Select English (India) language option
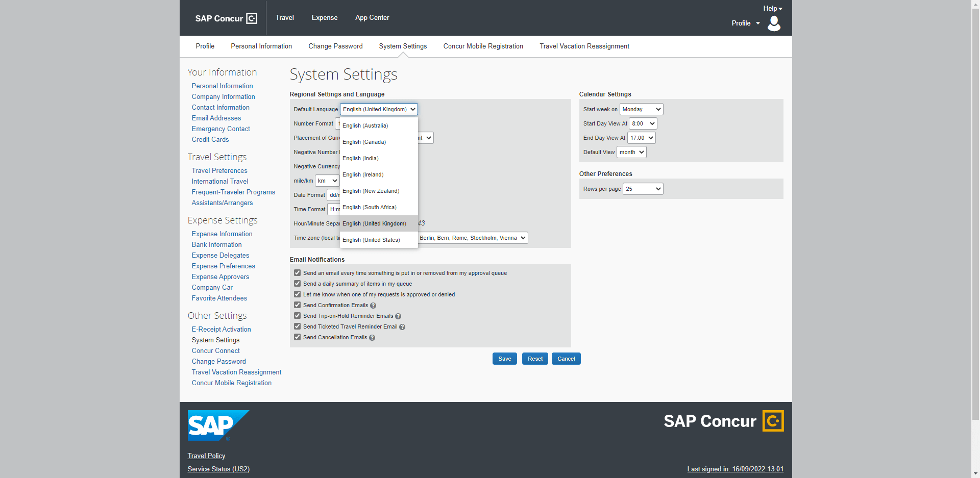980x478 pixels. click(x=379, y=158)
